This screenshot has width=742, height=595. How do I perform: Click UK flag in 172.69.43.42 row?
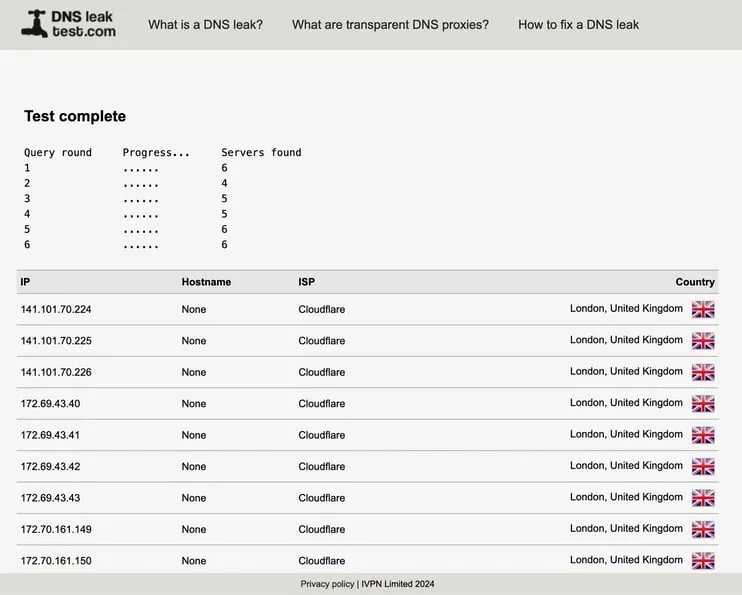(703, 466)
